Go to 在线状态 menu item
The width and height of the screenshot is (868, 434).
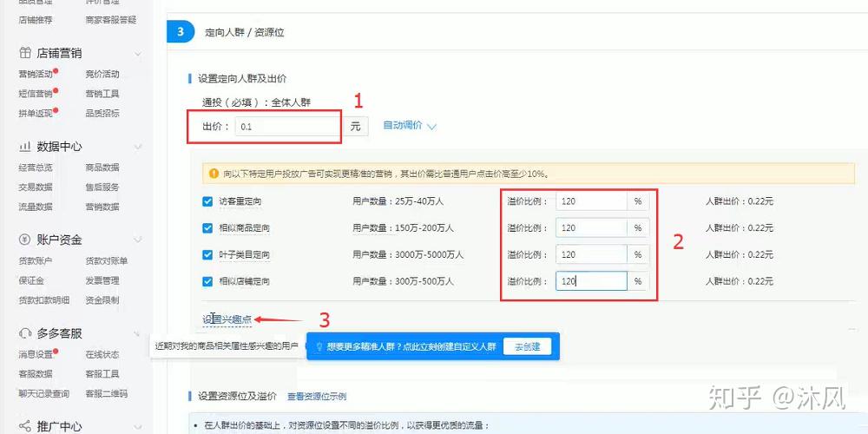click(102, 354)
